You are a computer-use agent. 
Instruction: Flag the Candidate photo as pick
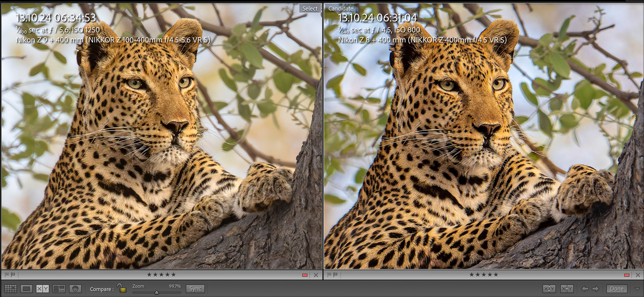click(x=329, y=275)
